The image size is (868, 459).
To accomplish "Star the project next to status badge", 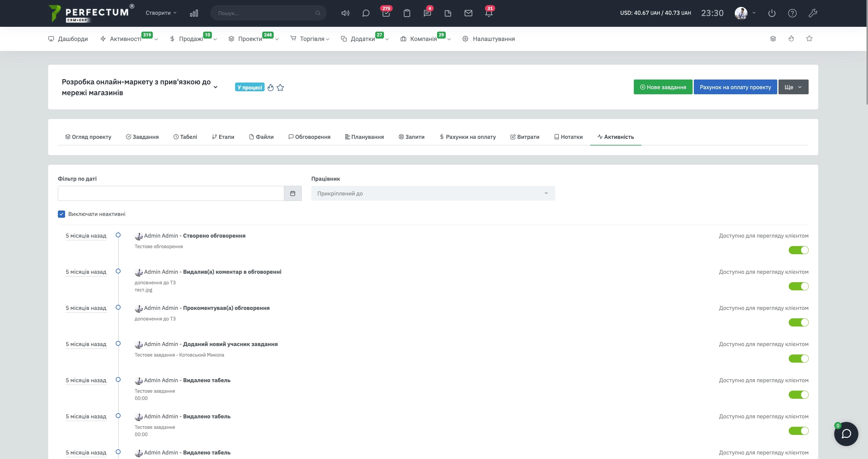I will coord(280,88).
